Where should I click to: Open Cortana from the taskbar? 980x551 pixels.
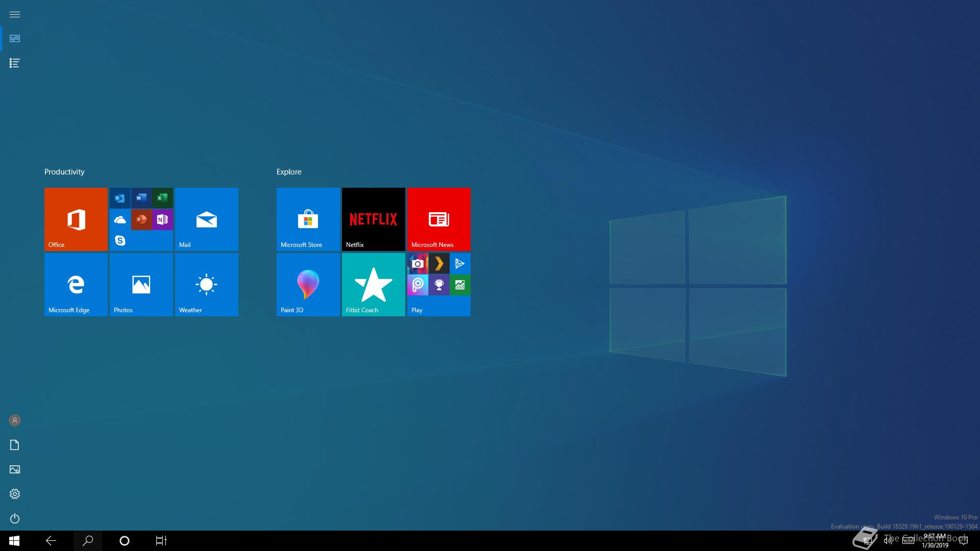pos(125,541)
